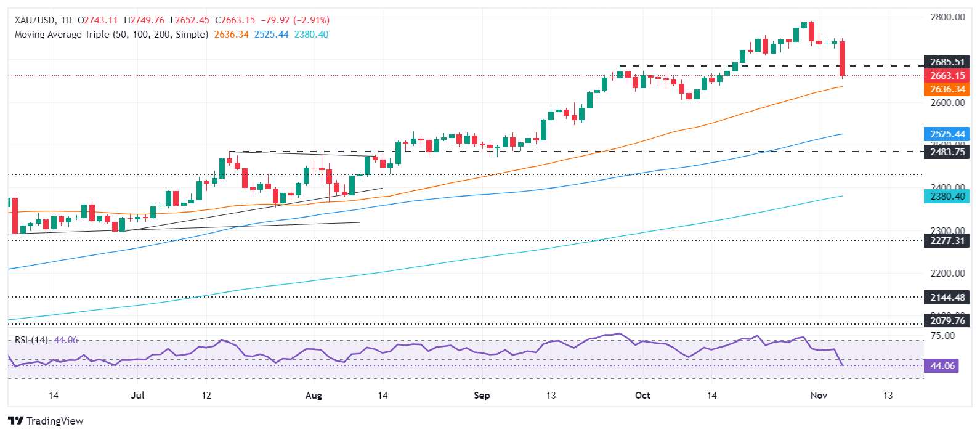Click the Nov date on time axis
This screenshot has width=980, height=435.
tap(819, 396)
